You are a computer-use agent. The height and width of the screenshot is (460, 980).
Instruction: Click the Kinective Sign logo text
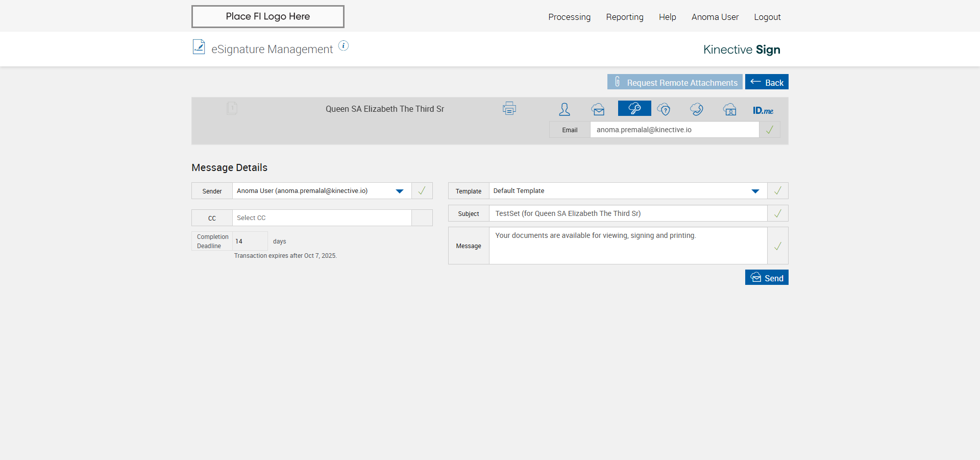pos(742,50)
